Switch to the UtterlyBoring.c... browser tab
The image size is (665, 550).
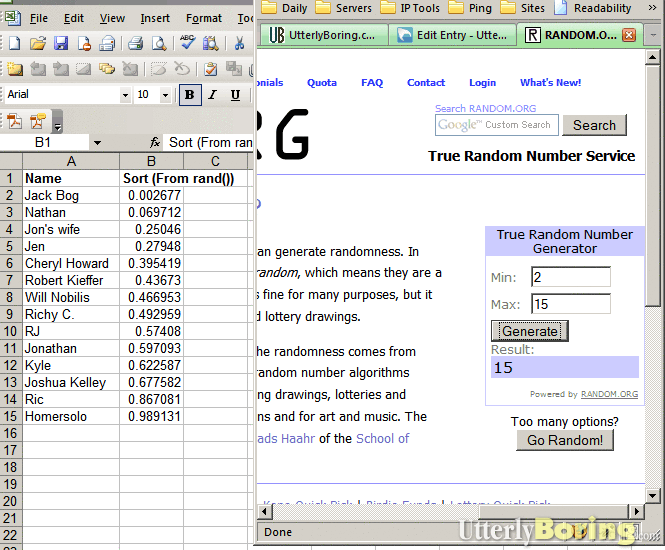[x=323, y=35]
